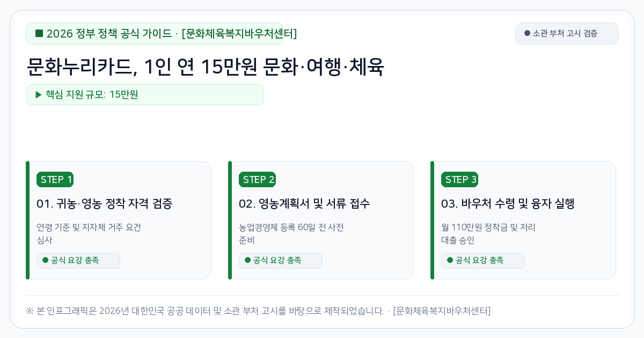This screenshot has width=644, height=338.
Task: Open 01. 귀농·영농 정착 자격 검증 heading
Action: point(105,204)
